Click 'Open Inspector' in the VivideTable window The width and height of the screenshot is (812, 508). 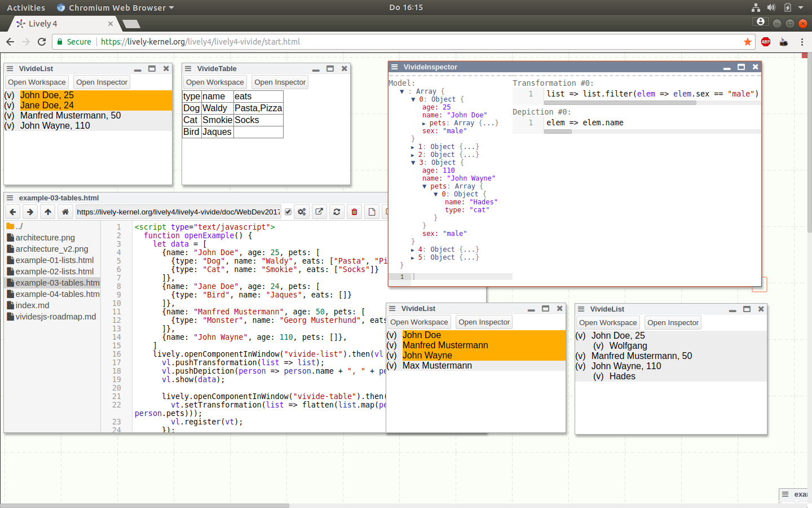(x=280, y=82)
